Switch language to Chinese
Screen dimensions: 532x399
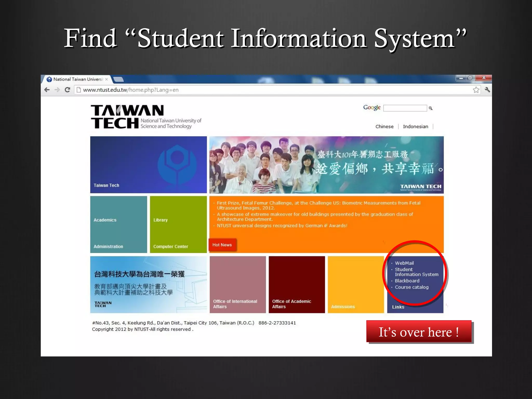click(384, 127)
